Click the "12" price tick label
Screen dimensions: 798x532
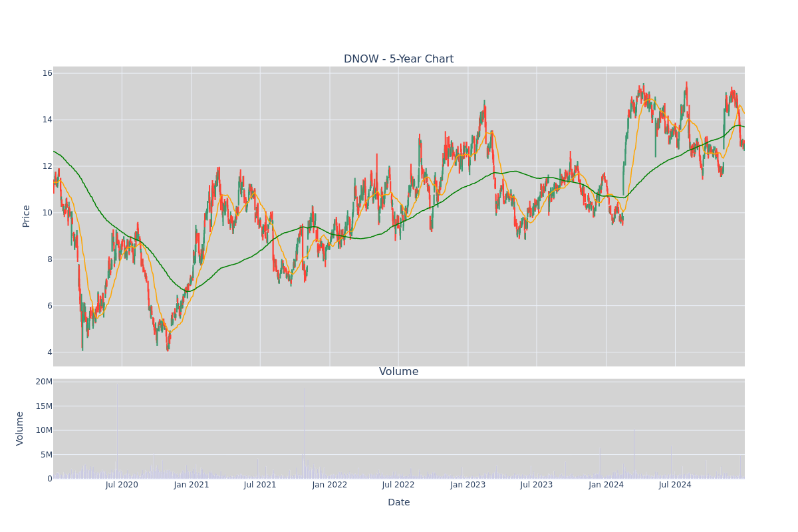click(x=47, y=166)
